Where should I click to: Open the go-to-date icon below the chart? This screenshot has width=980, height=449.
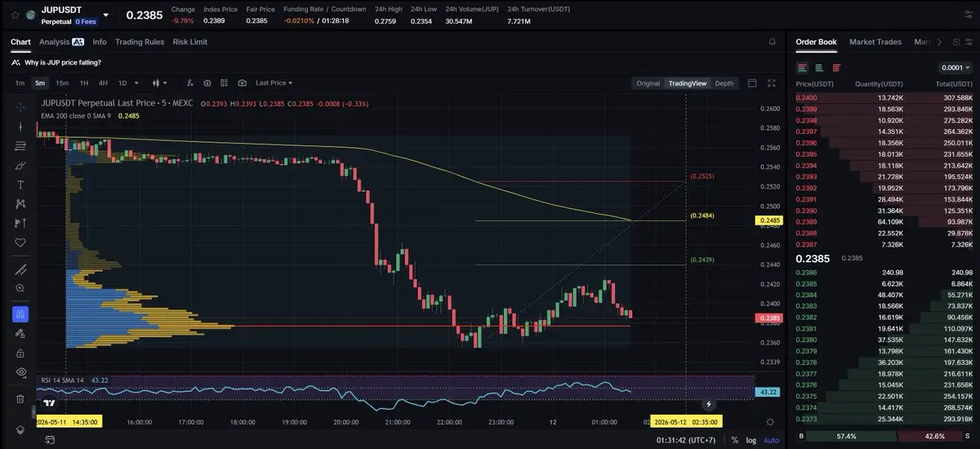[50, 440]
